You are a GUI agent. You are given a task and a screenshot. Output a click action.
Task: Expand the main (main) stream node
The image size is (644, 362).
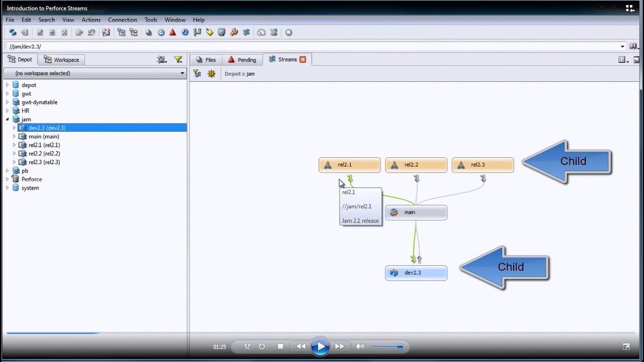coord(14,136)
